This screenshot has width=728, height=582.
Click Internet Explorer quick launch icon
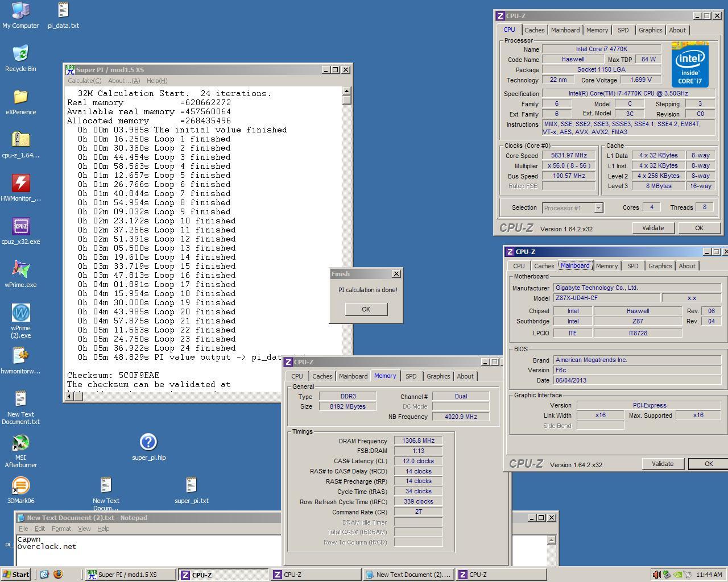coord(44,574)
